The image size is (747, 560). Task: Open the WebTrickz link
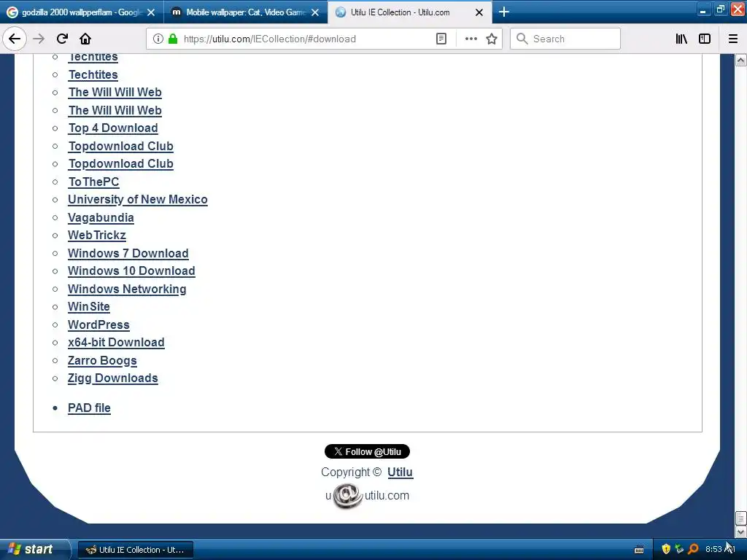[x=97, y=236]
